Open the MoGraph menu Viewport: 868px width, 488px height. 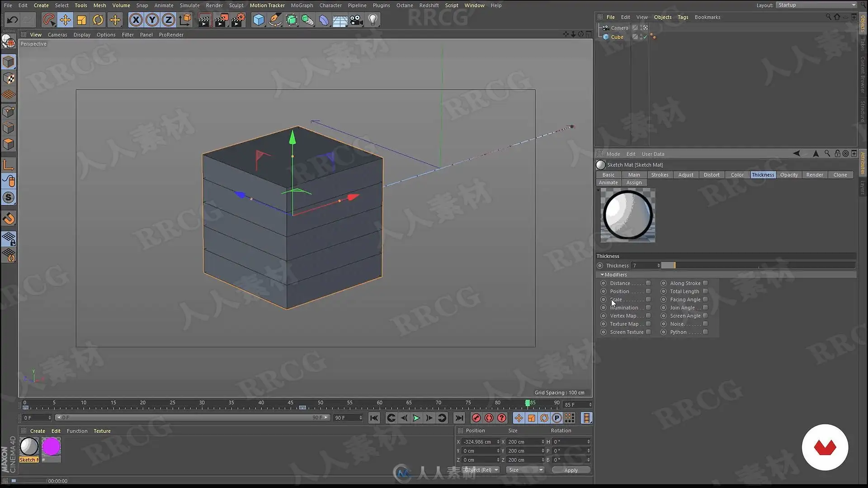[302, 5]
